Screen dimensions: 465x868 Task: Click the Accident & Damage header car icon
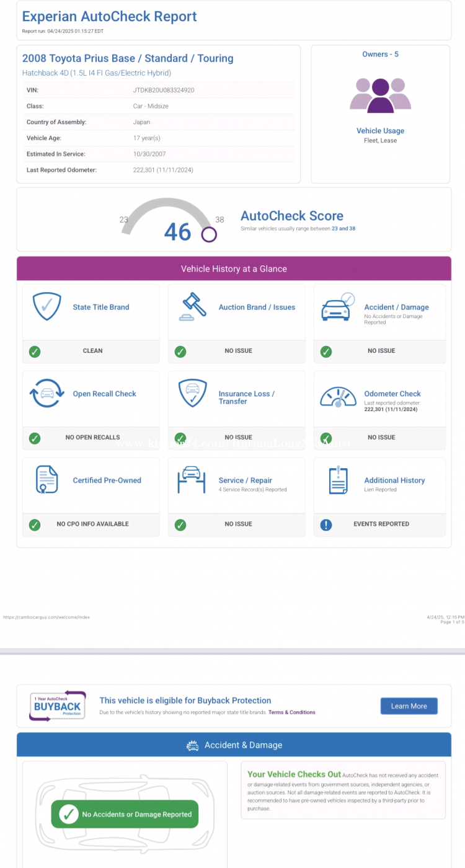click(193, 746)
